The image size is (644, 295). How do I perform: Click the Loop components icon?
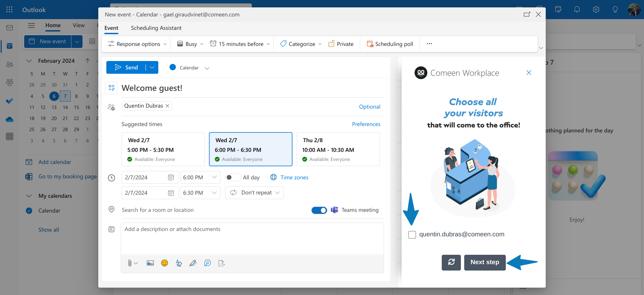(x=208, y=263)
